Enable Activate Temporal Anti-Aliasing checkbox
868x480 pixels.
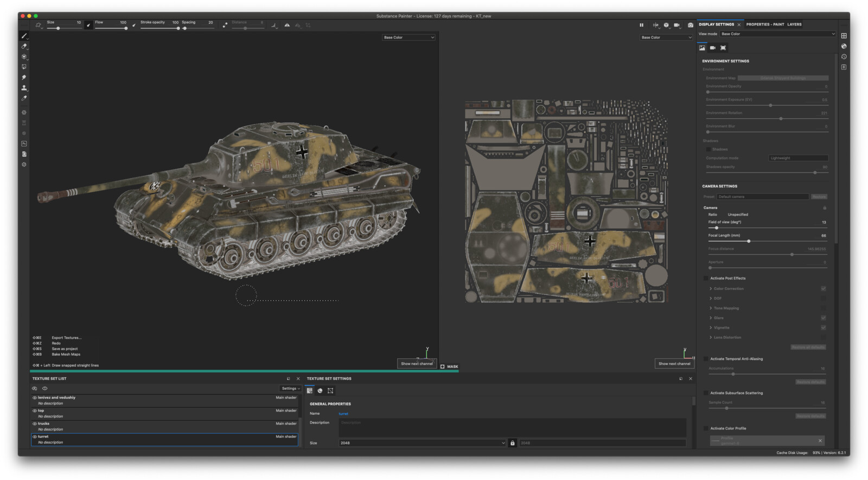pyautogui.click(x=706, y=359)
